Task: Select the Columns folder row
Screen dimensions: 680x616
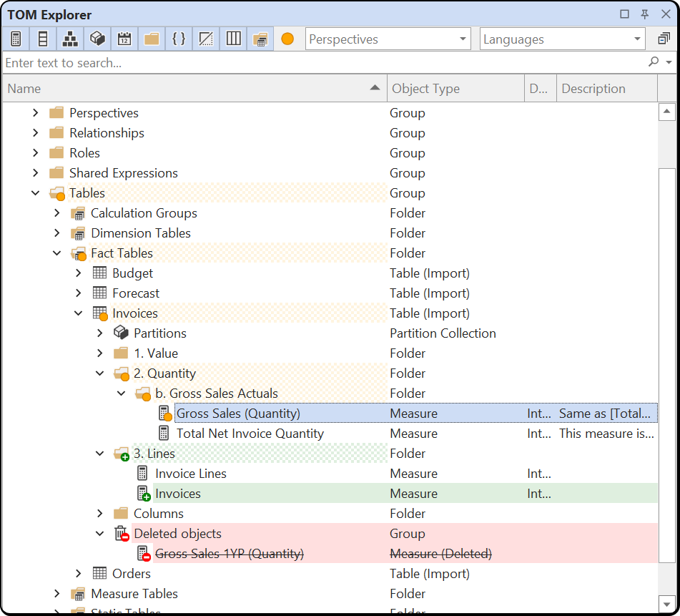Action: coord(330,514)
